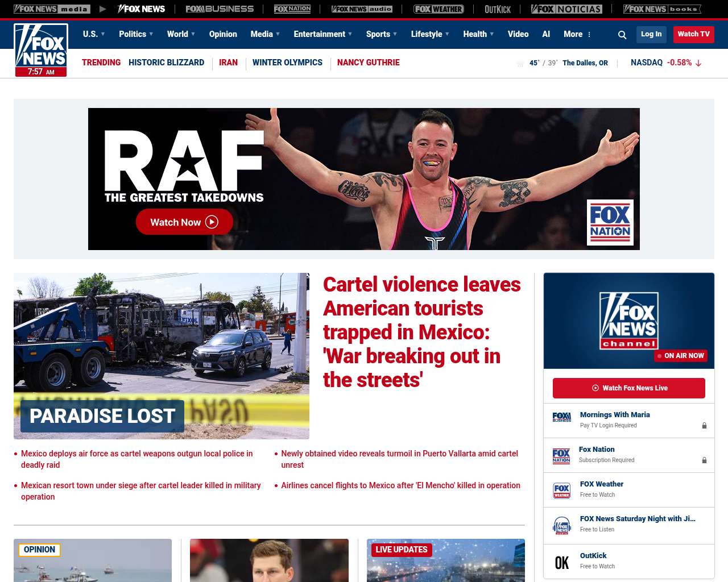Open the Nancy Guthrie trending topic
The image size is (728, 582).
point(369,63)
